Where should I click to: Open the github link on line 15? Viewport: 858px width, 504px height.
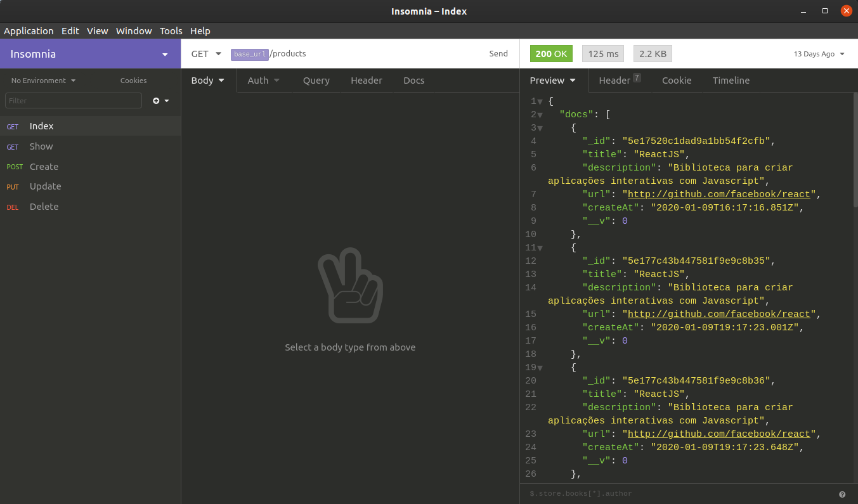click(719, 314)
